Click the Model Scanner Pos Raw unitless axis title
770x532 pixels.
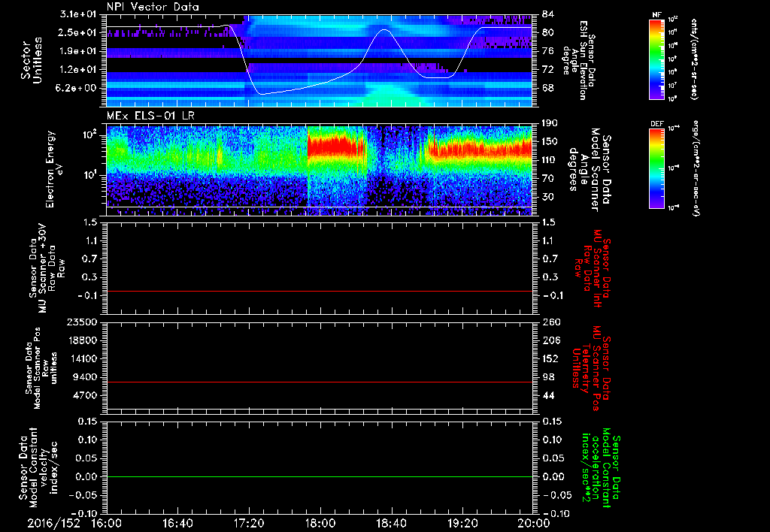[41, 368]
